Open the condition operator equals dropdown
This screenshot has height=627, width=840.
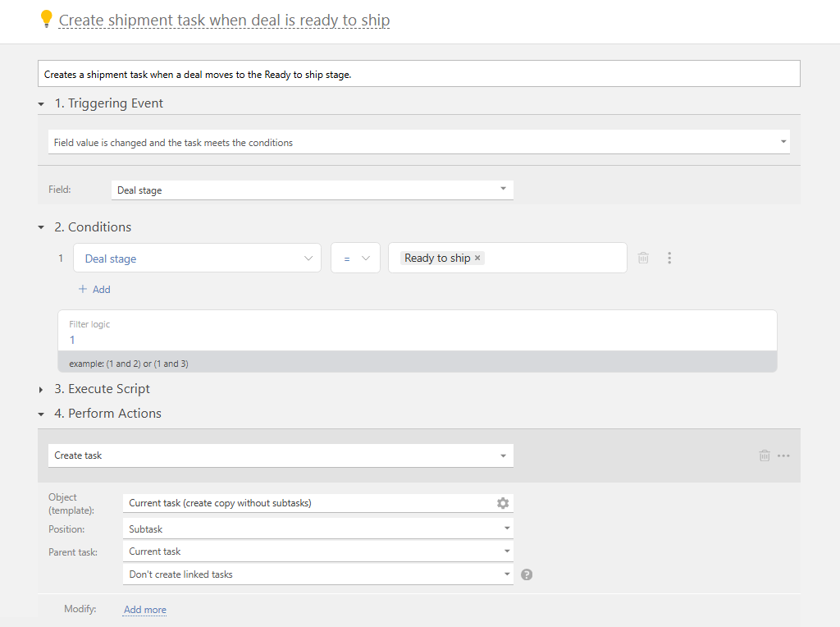pyautogui.click(x=355, y=258)
